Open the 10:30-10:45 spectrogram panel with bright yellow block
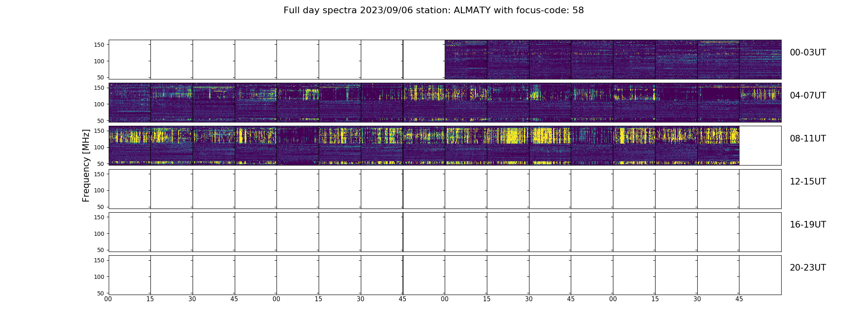Screen dimensions: 868x331 click(x=550, y=146)
